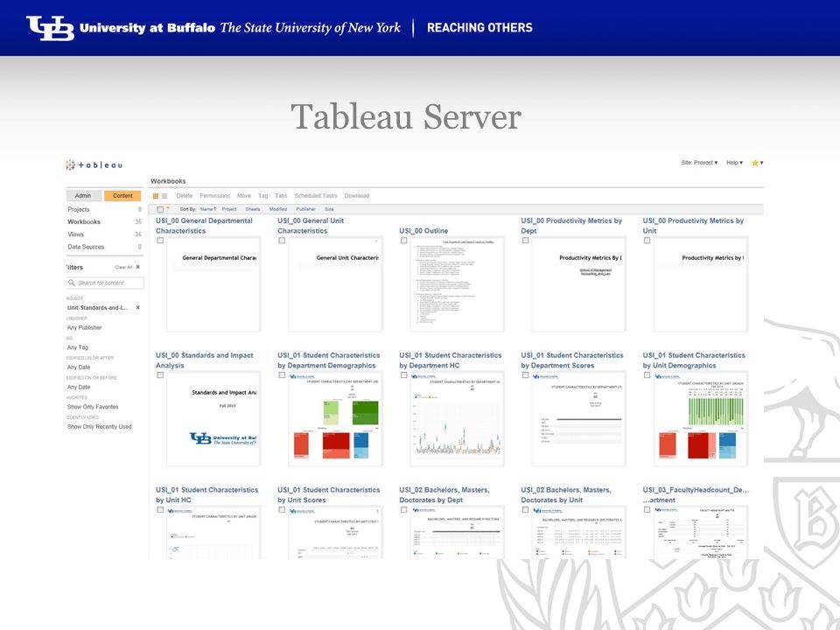840x630 pixels.
Task: Switch to the Admin tab
Action: click(x=84, y=196)
